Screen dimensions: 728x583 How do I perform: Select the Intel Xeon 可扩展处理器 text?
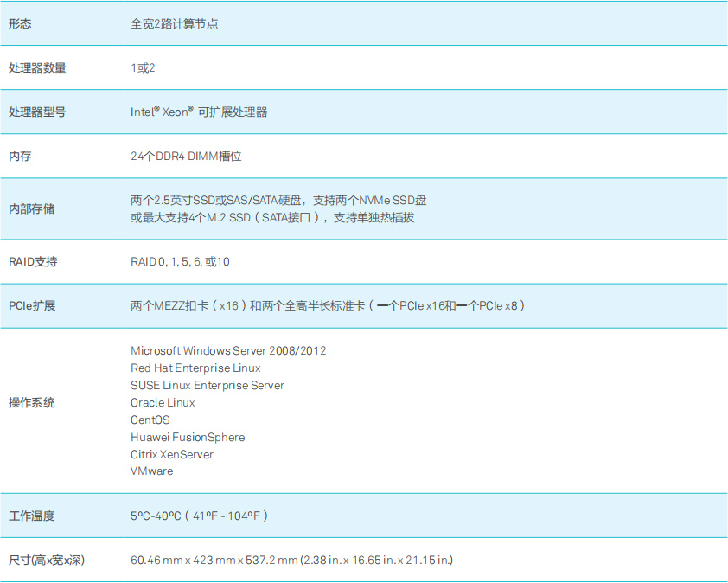(x=199, y=112)
